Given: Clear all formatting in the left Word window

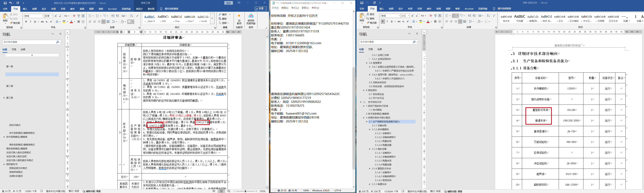Looking at the screenshot, I should coord(75,16).
